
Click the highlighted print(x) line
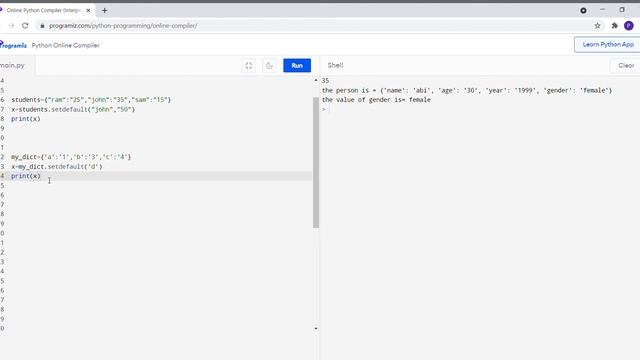26,176
